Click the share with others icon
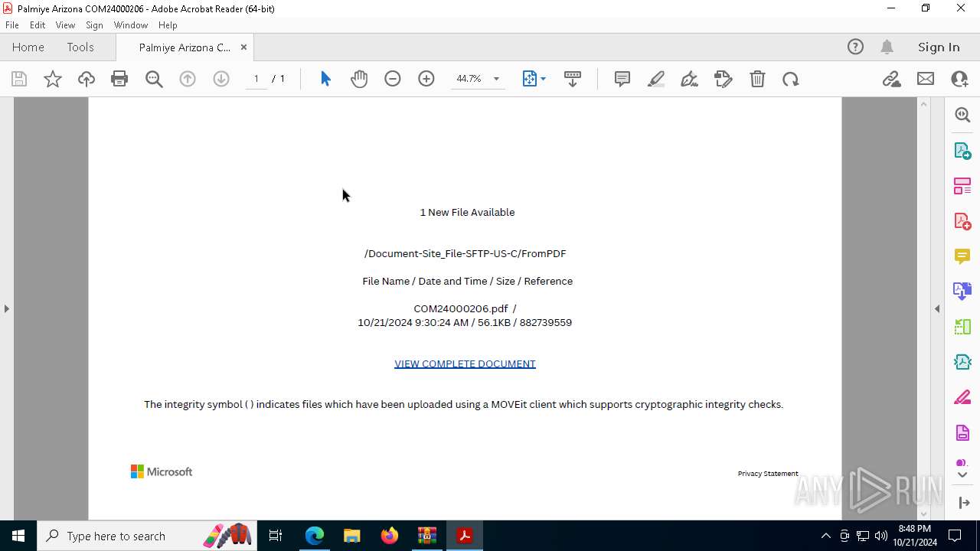The height and width of the screenshot is (551, 980). (x=959, y=79)
